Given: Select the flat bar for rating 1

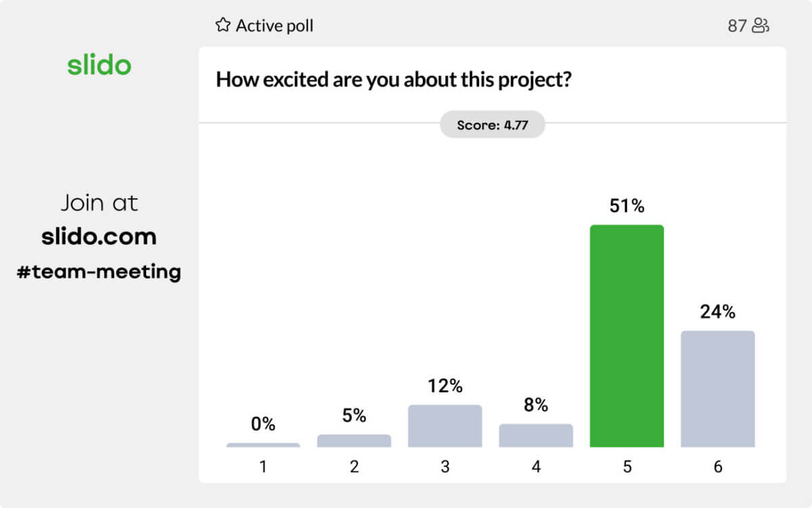Looking at the screenshot, I should (x=263, y=445).
